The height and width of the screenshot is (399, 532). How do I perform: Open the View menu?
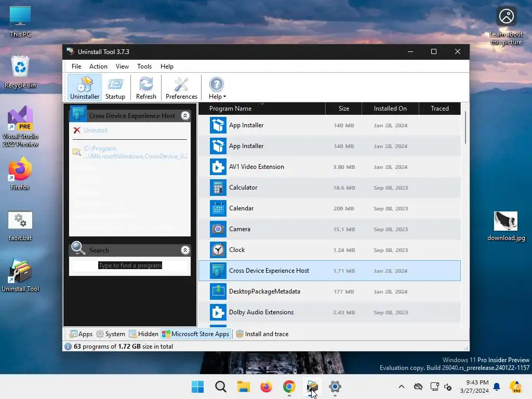pos(122,66)
